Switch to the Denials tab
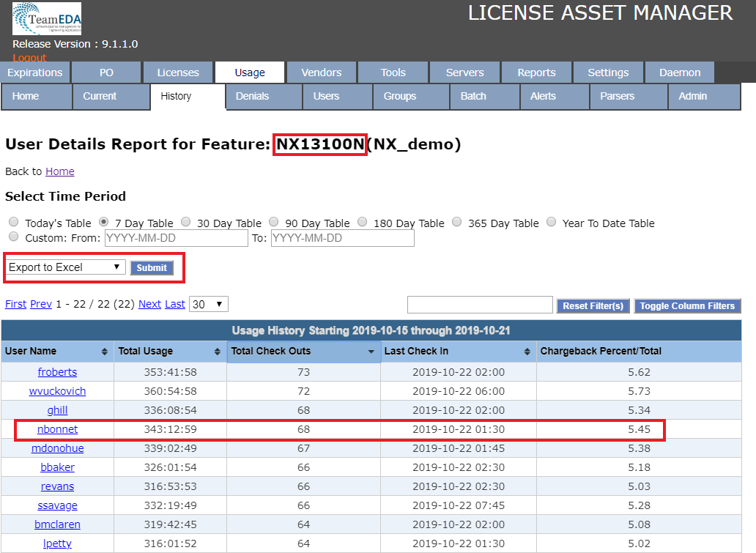 pyautogui.click(x=253, y=96)
